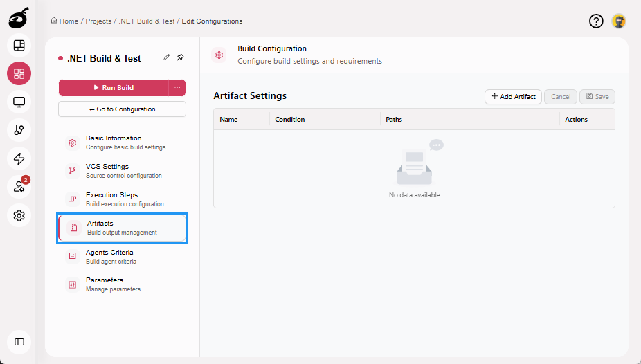The image size is (641, 364).
Task: Open the settings gear icon in sidebar
Action: (x=19, y=215)
